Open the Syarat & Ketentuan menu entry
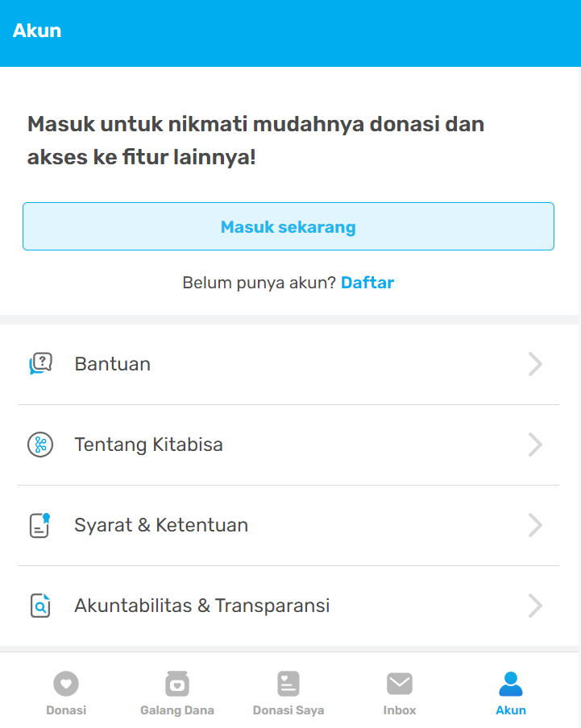The width and height of the screenshot is (581, 728). [161, 525]
